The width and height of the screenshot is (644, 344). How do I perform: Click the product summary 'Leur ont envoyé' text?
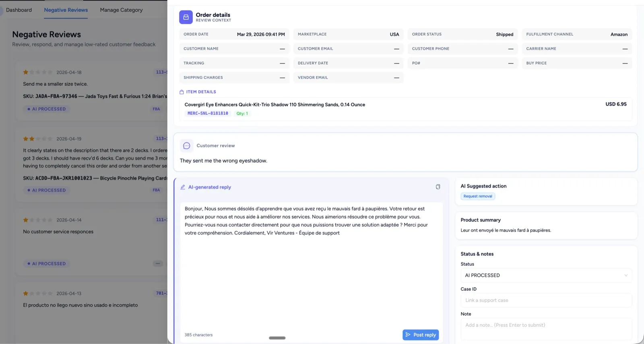tap(506, 230)
